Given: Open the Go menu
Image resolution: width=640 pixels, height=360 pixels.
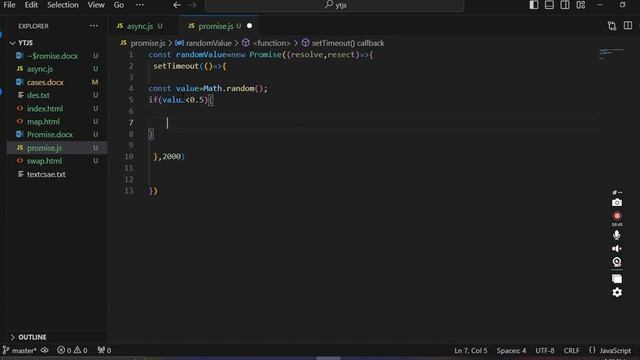Looking at the screenshot, I should click(119, 5).
